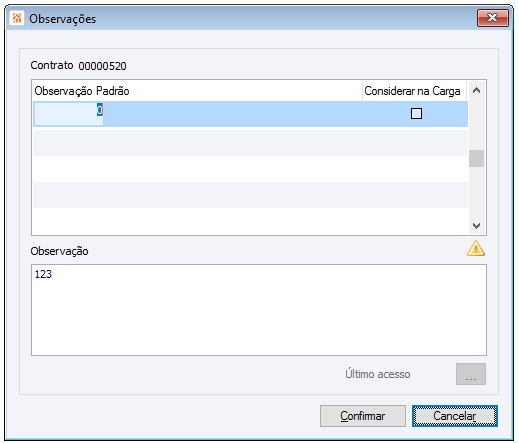Viewport: 519px width, 443px height.
Task: Click the yellow warning triangle icon
Action: (476, 249)
